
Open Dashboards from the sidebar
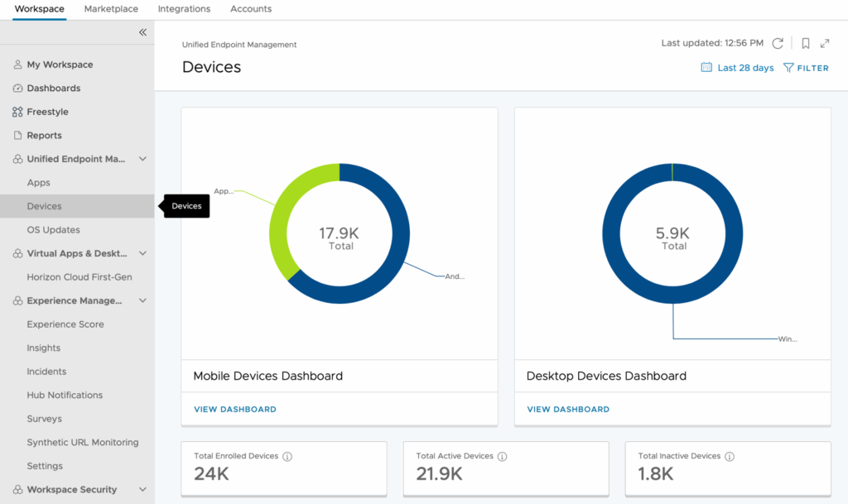[x=53, y=89]
